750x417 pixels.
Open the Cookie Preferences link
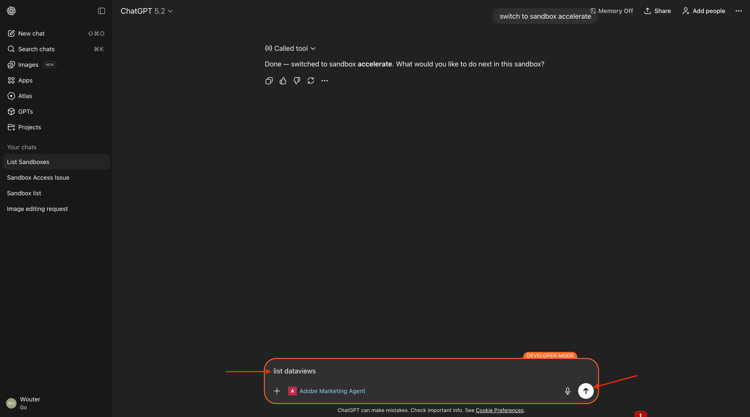pyautogui.click(x=499, y=410)
